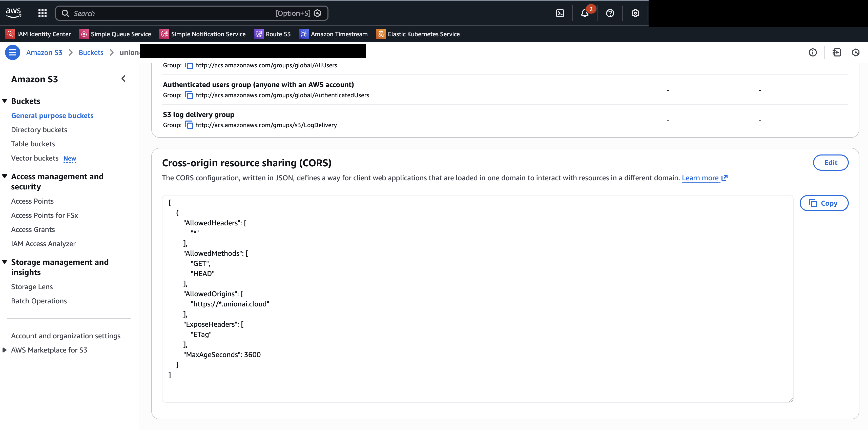
Task: Copy the LogDelivery group URL
Action: [x=189, y=125]
